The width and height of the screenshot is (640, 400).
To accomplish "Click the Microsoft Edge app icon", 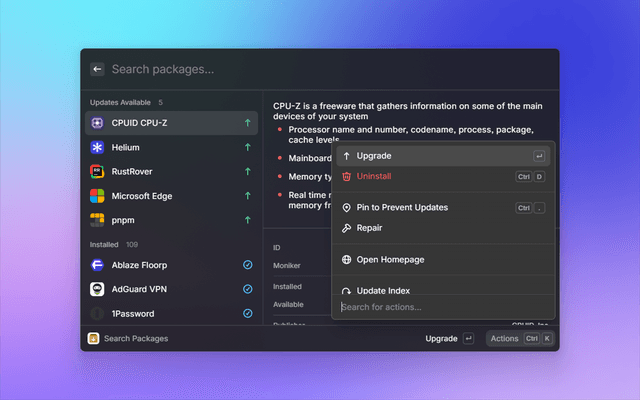I will coord(97,196).
